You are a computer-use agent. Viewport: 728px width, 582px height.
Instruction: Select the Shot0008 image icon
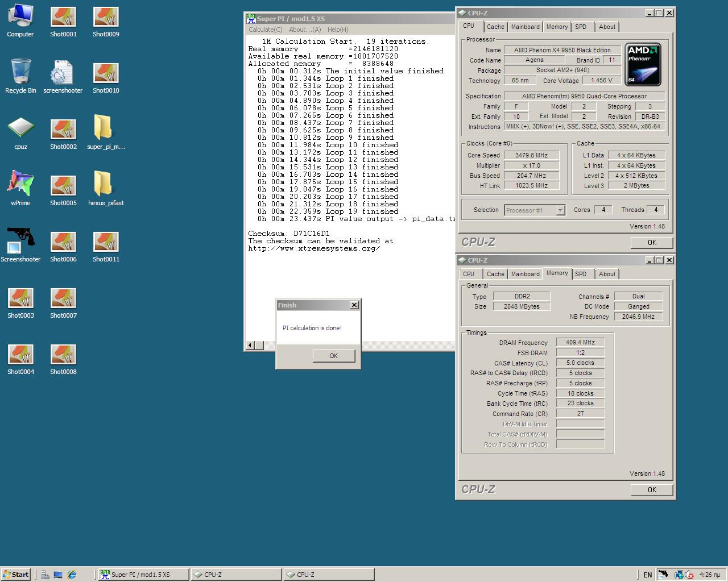(x=63, y=357)
